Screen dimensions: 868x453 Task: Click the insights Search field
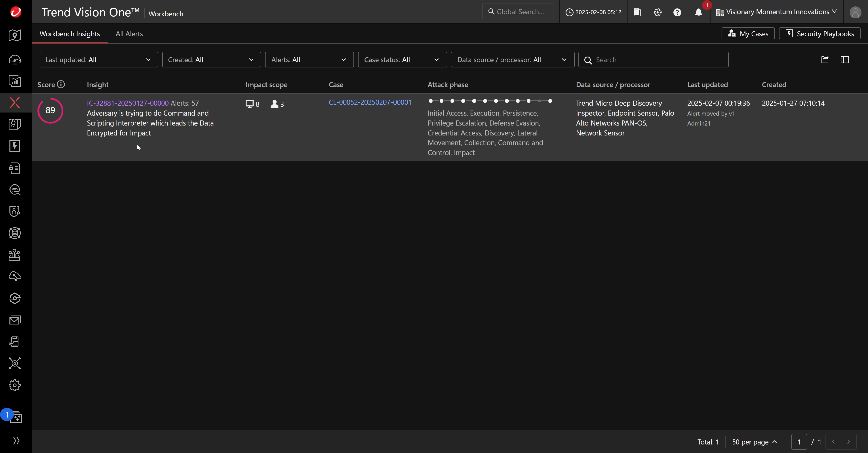tap(653, 60)
